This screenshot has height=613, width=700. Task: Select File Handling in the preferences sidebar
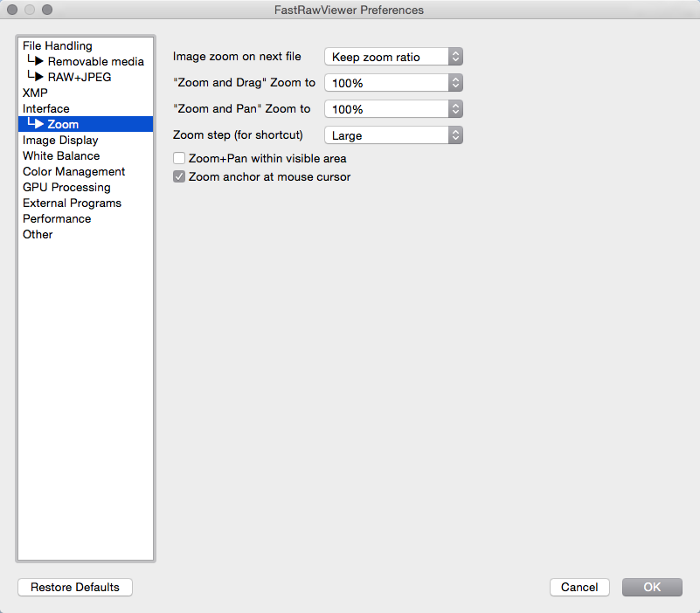[x=86, y=46]
